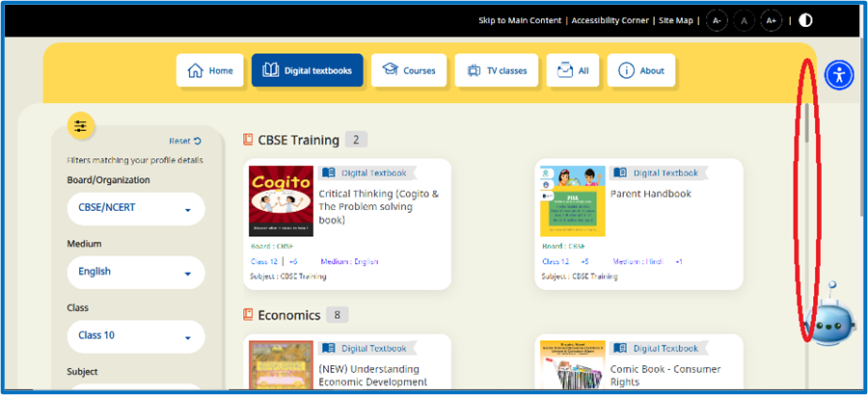The height and width of the screenshot is (395, 868).
Task: Decrease font size with A- button
Action: click(x=717, y=20)
